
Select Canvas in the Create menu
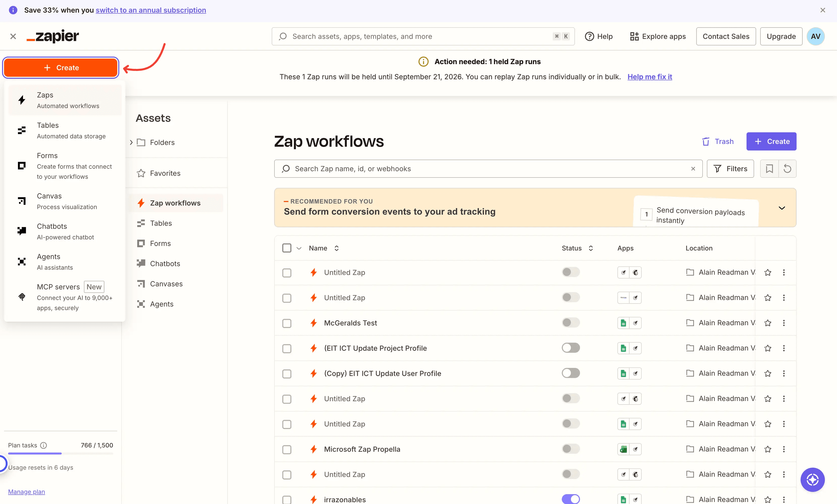click(x=64, y=201)
